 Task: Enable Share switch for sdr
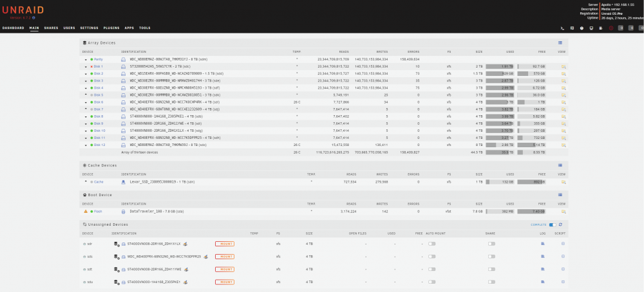click(x=491, y=244)
